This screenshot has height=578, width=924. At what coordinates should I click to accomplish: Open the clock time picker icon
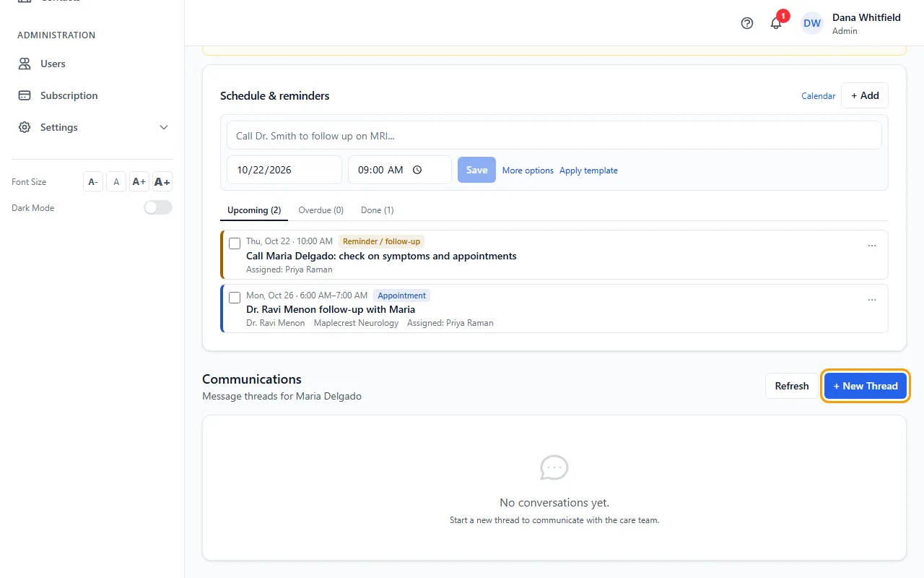417,170
